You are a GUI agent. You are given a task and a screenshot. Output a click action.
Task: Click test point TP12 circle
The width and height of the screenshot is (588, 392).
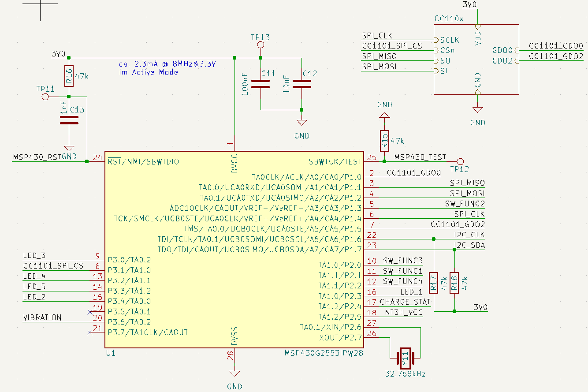461,161
